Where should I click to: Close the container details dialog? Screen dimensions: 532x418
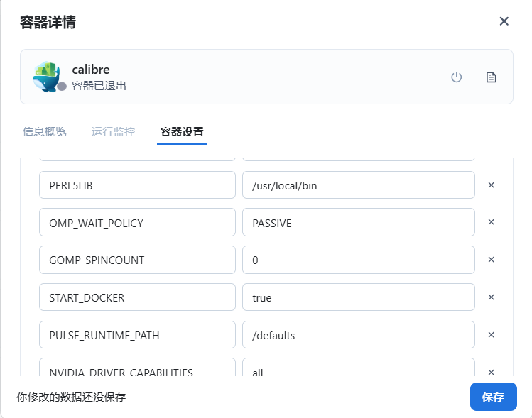coord(504,21)
